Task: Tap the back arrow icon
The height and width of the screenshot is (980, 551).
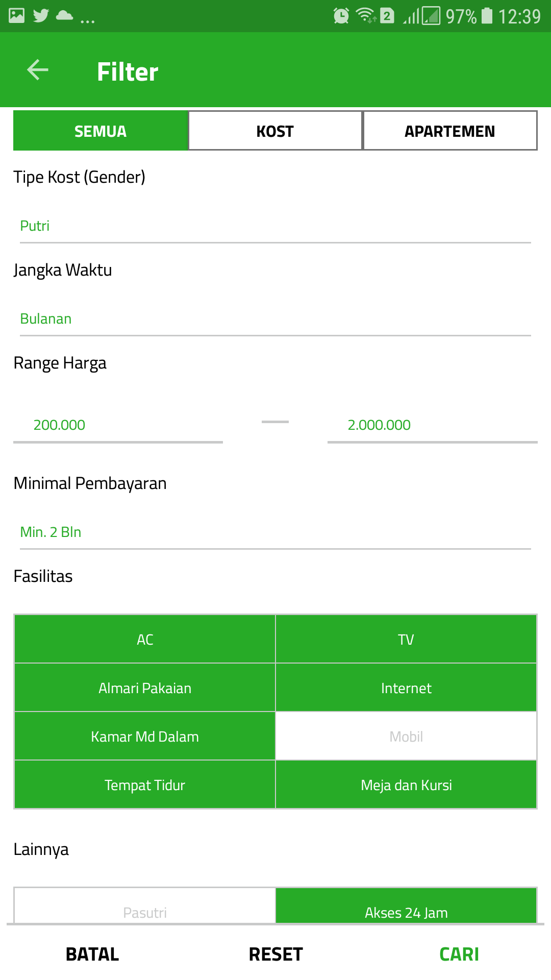Action: click(38, 70)
